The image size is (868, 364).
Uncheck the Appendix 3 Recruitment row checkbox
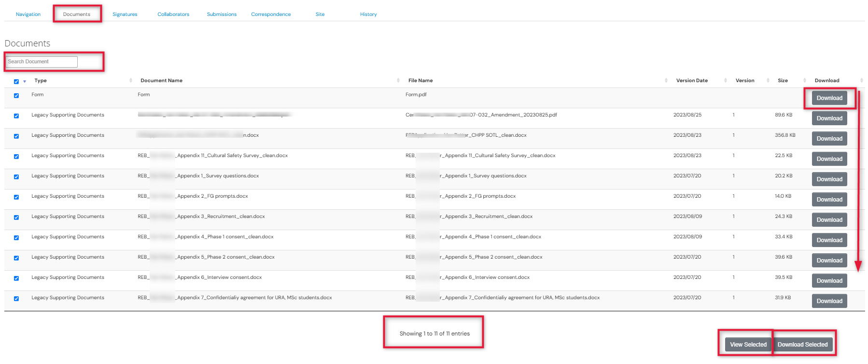click(16, 218)
